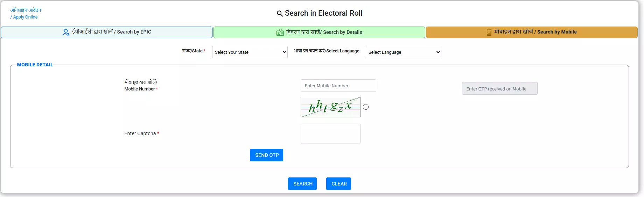The width and height of the screenshot is (644, 197).
Task: Click the person-search icon on the EPIC tab
Action: [66, 32]
